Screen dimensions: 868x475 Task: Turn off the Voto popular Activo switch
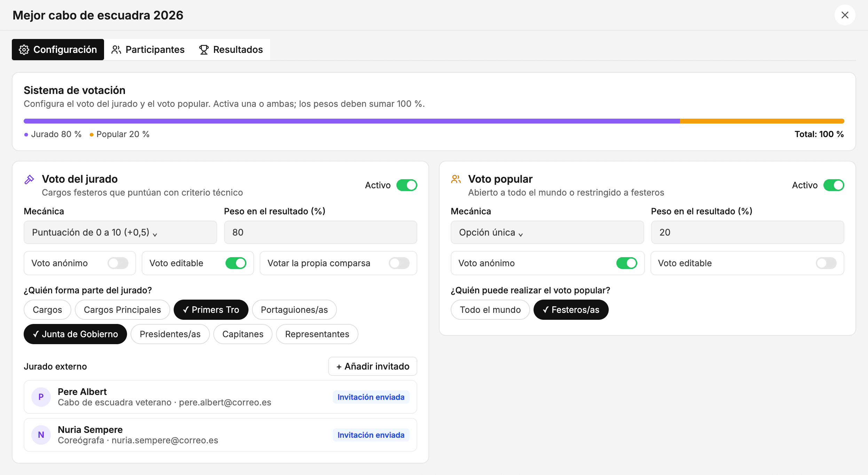click(834, 185)
